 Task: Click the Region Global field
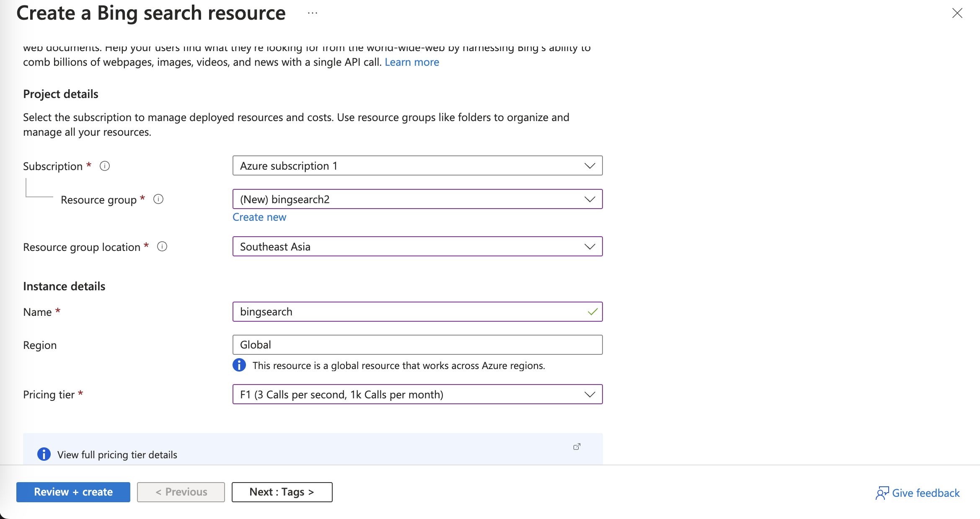(x=417, y=345)
